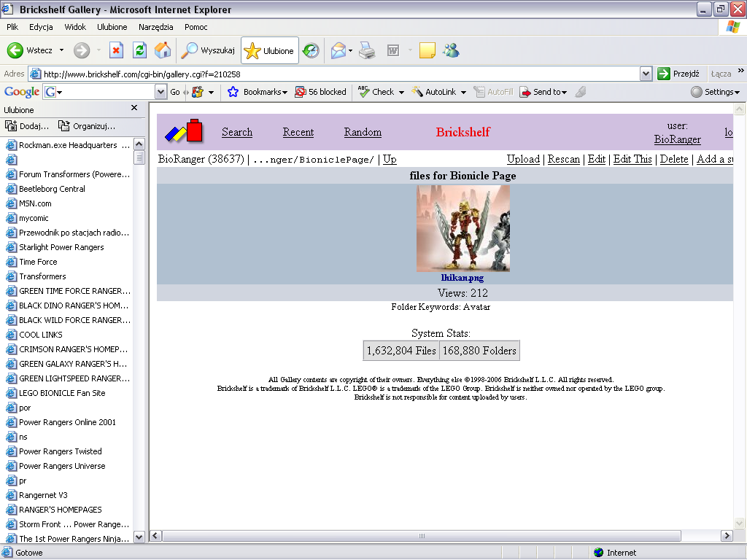Expand the Google search box dropdown
The image size is (747, 560).
tap(161, 92)
